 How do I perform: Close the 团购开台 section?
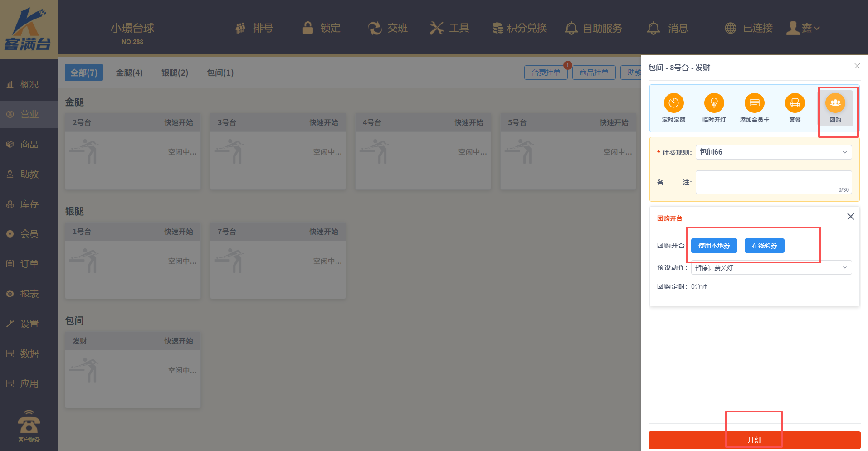(x=850, y=217)
